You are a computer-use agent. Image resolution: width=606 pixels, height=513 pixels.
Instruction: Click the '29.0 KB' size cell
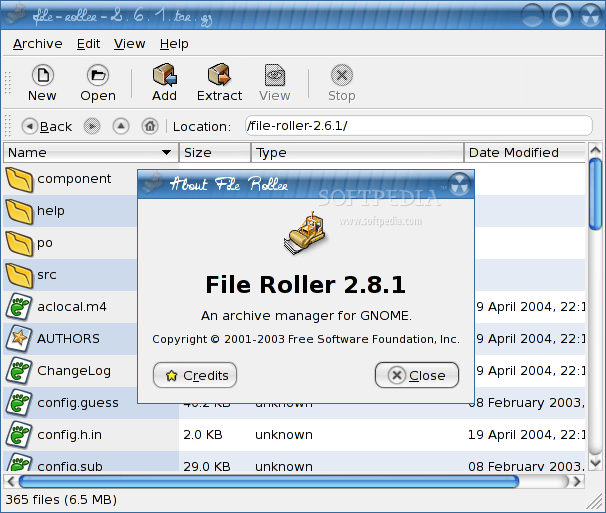click(x=207, y=466)
